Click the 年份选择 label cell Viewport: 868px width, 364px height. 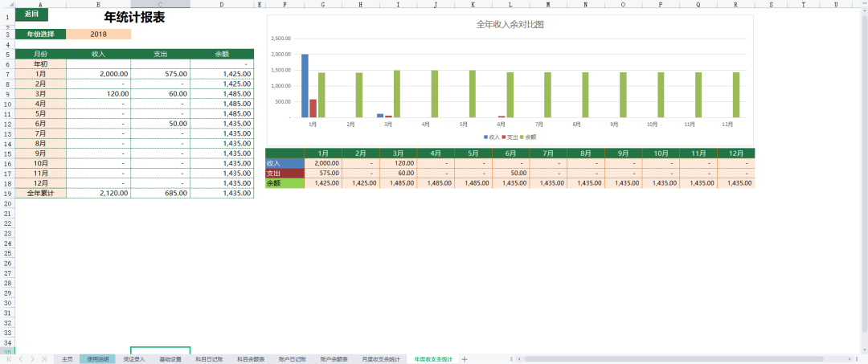pyautogui.click(x=41, y=35)
